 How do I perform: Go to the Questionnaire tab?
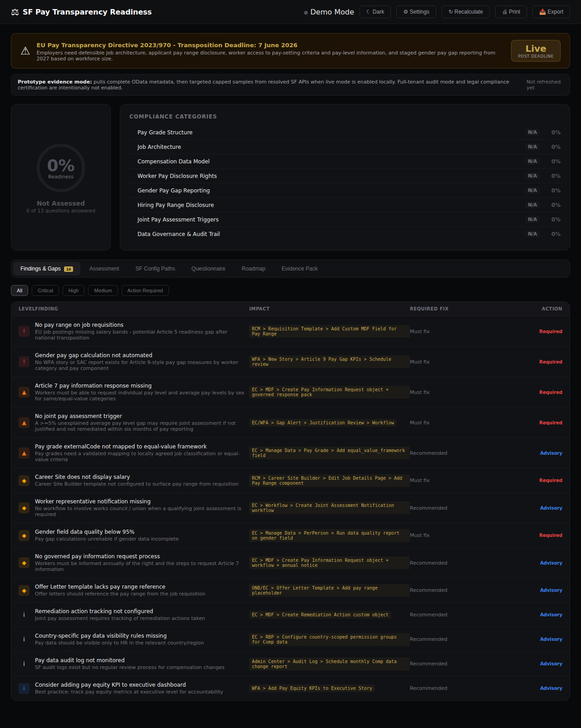pos(208,269)
